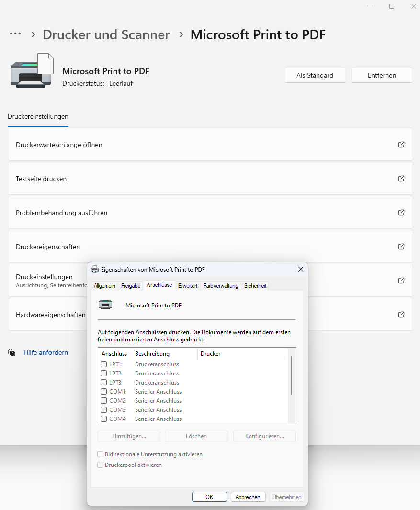
Task: Confirm the dialog with OK
Action: [x=209, y=497]
